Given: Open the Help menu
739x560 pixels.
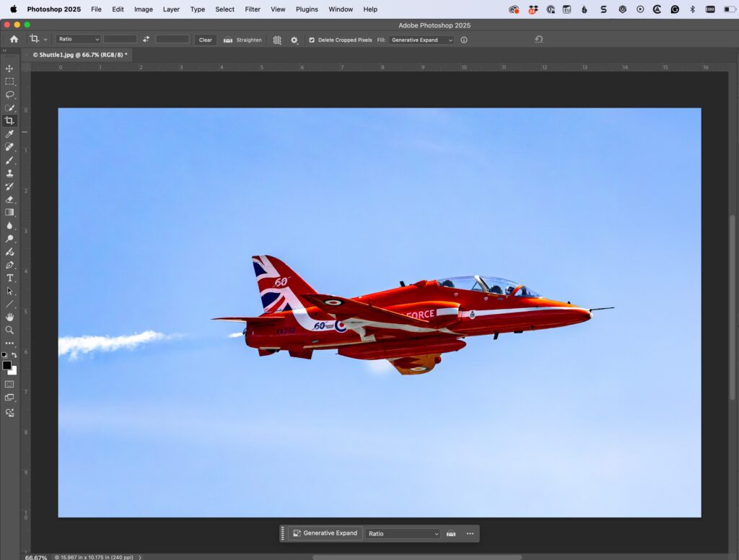Looking at the screenshot, I should (370, 9).
